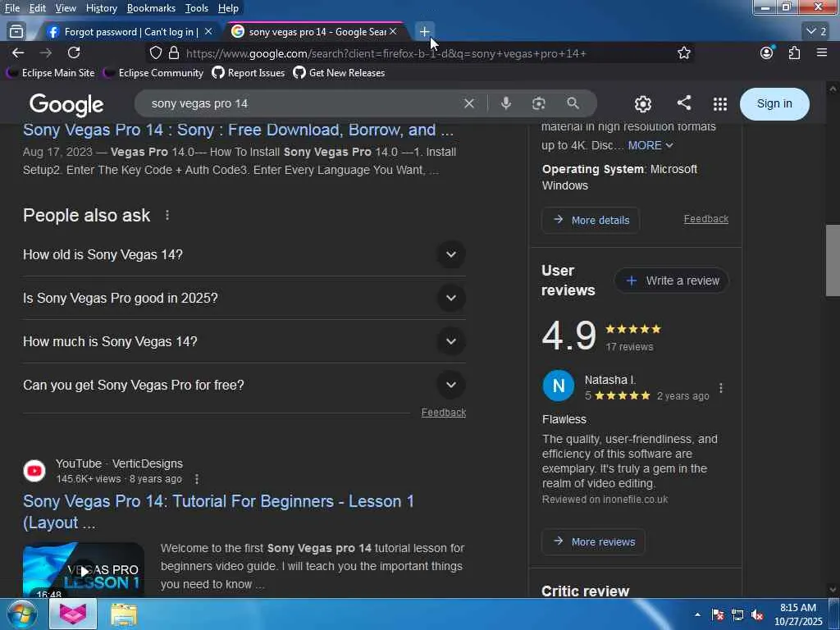Start voice search with microphone icon
Screen dimensions: 840x630
[505, 103]
